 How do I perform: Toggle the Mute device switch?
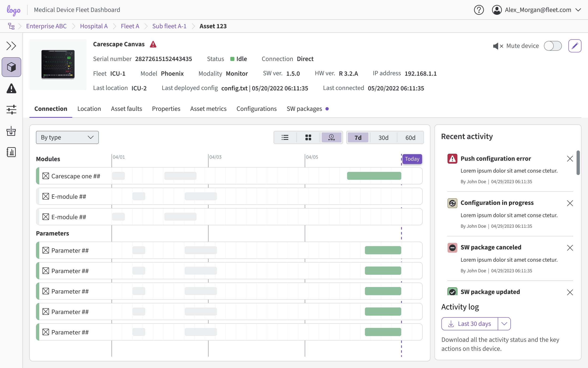552,46
